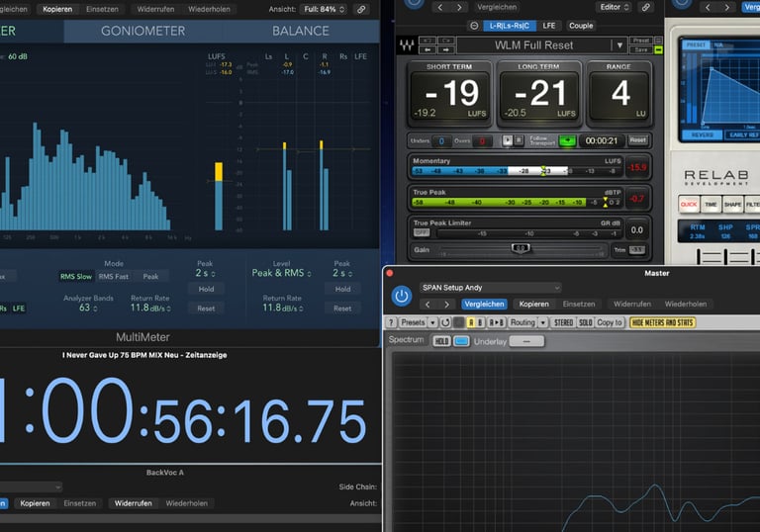This screenshot has width=760, height=532.
Task: Click SPAN Copy to button
Action: coord(610,322)
